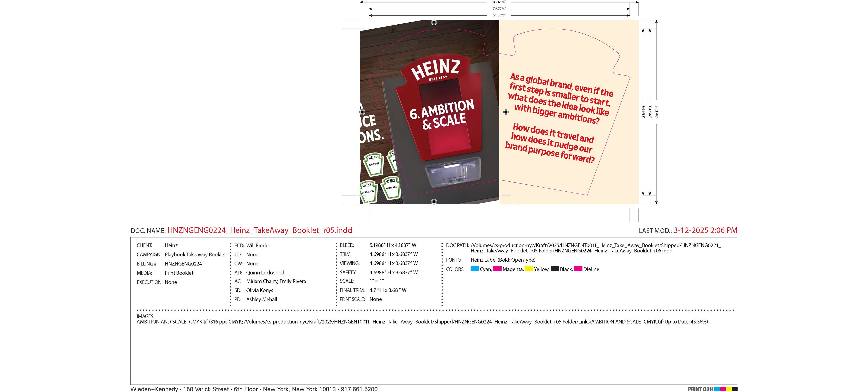
Task: Click the B:5.1988" vertical dimension label
Action: (656, 112)
